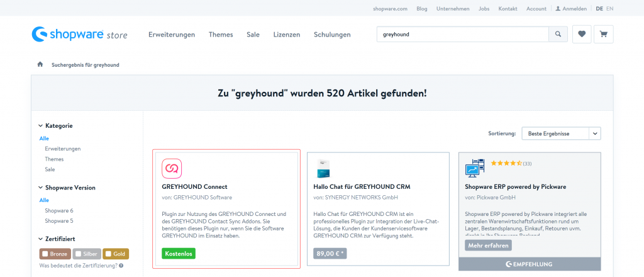Click 'von: GREYHOUND Software' text
Image resolution: width=644 pixels, height=277 pixels.
(x=197, y=197)
